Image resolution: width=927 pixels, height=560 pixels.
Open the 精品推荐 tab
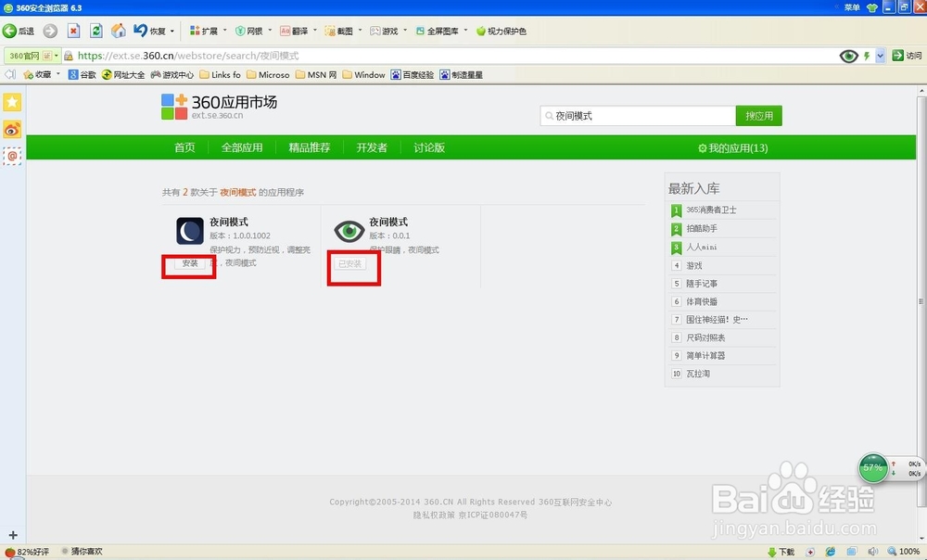310,147
